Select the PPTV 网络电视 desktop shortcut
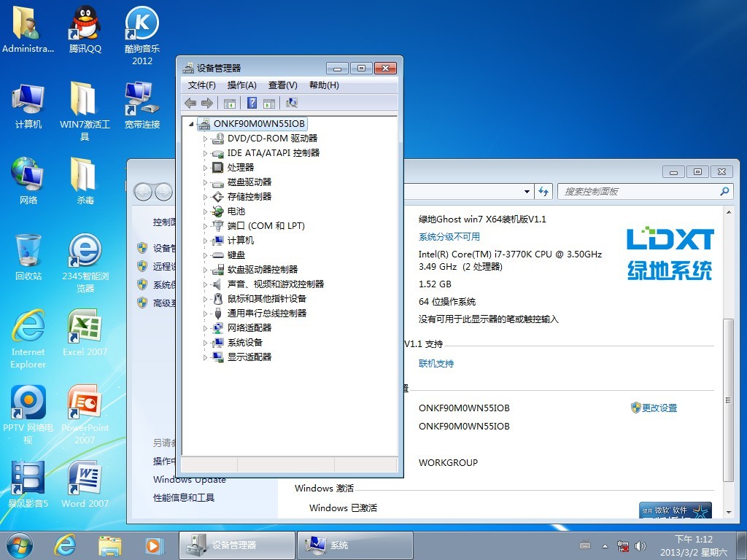 28,414
